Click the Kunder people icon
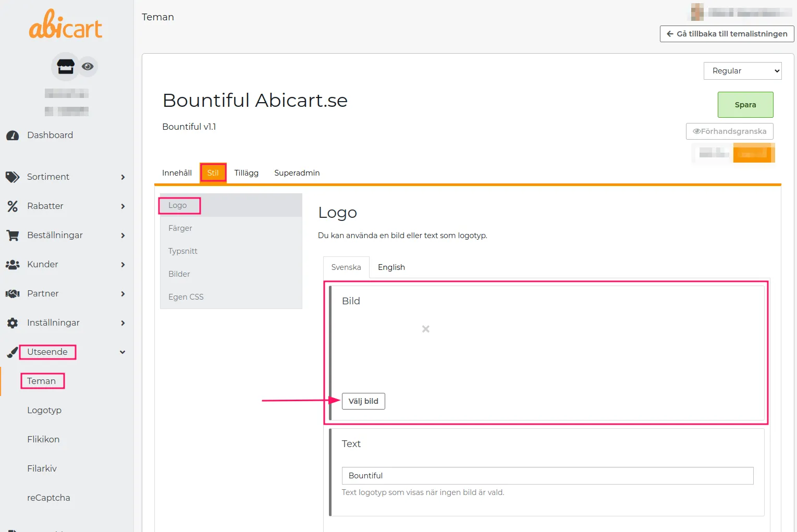 pos(13,265)
